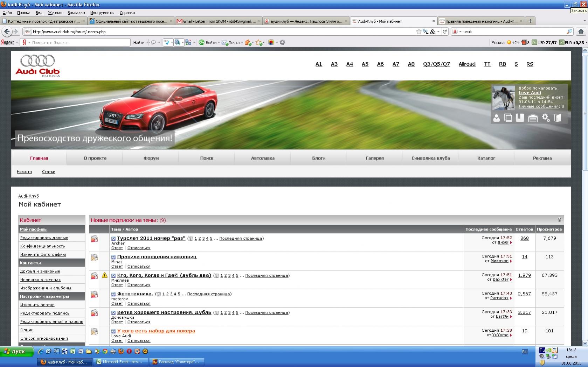588x367 pixels.
Task: Click blue check icon beside Правила поведения нажопниц
Action: click(113, 257)
